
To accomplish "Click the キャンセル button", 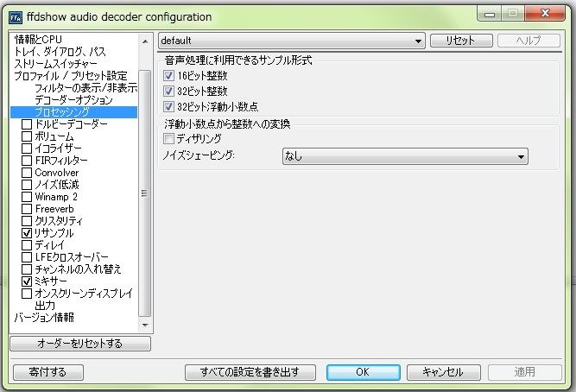I will 443,372.
